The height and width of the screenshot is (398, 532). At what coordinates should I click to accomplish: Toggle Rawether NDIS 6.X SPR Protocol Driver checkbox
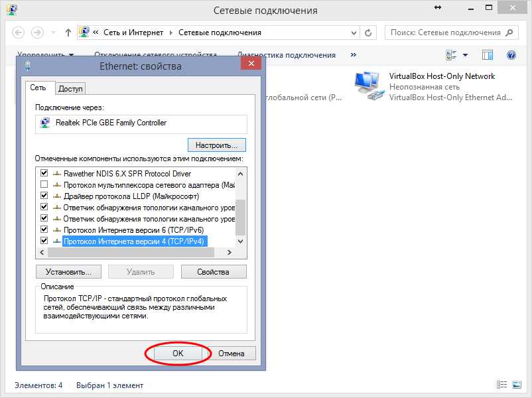click(44, 173)
